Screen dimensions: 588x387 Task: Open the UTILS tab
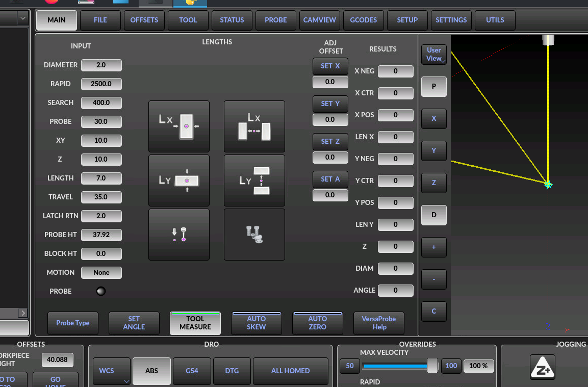pyautogui.click(x=495, y=20)
